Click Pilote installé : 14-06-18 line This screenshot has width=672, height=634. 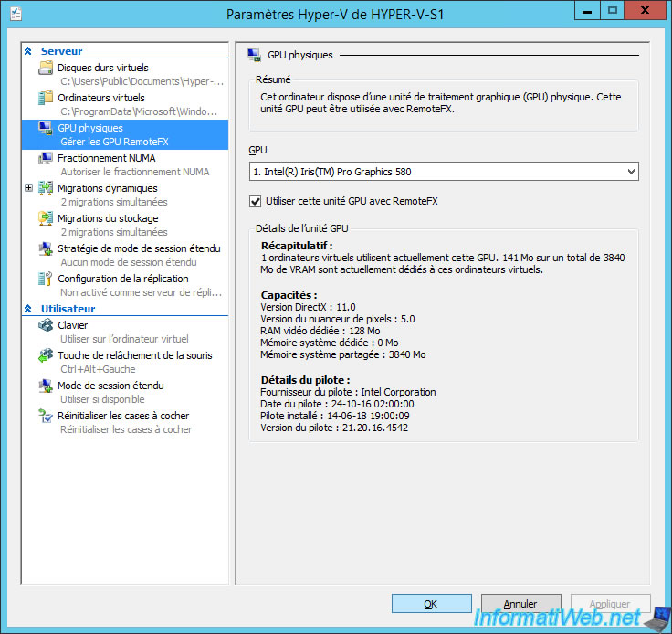click(x=335, y=416)
